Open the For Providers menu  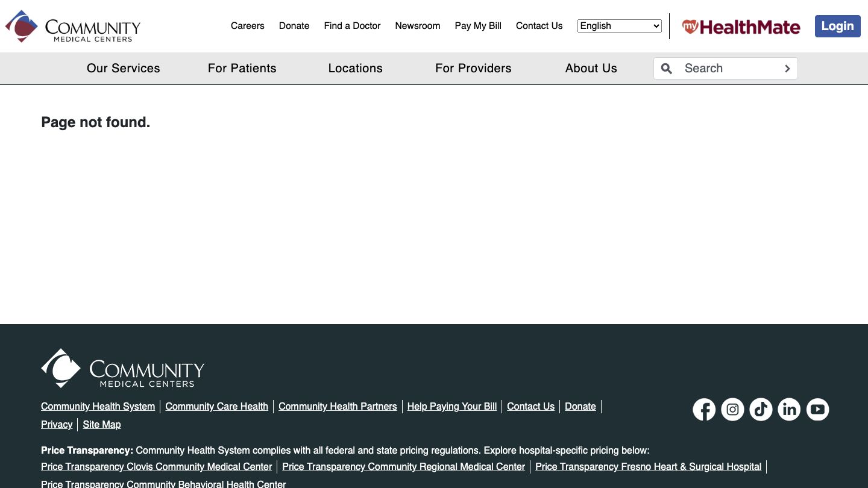[x=473, y=68]
